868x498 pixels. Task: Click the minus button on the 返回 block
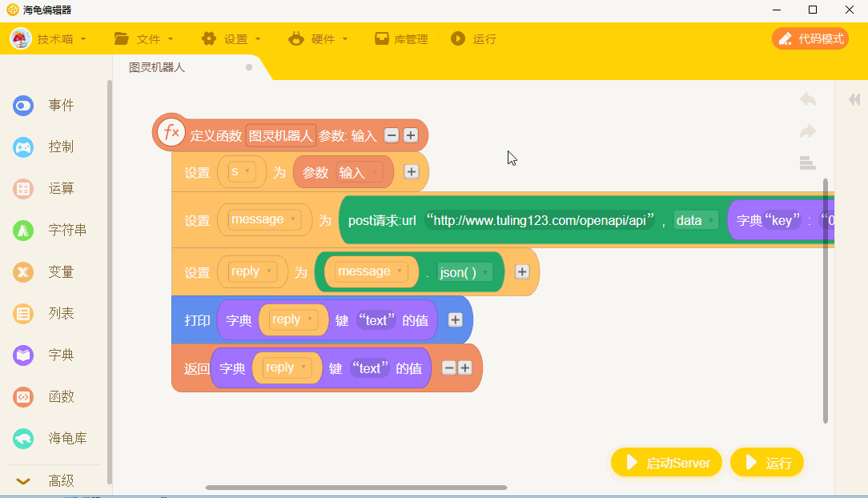click(449, 368)
